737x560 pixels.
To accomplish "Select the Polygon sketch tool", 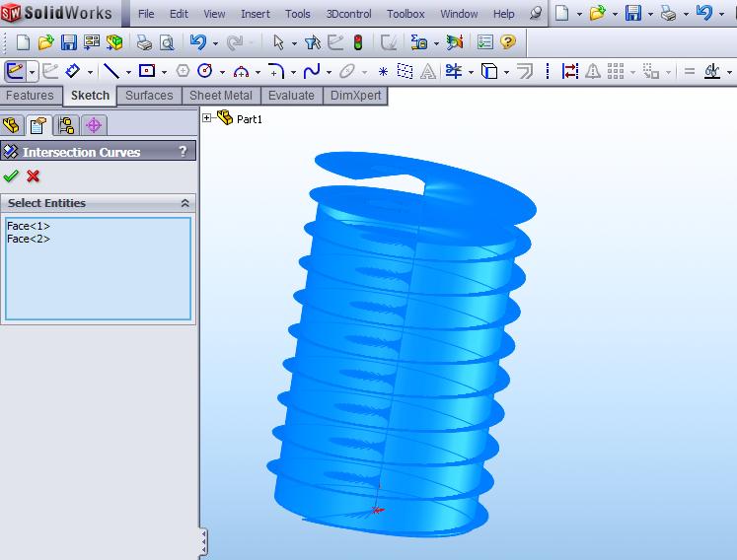I will (x=183, y=71).
